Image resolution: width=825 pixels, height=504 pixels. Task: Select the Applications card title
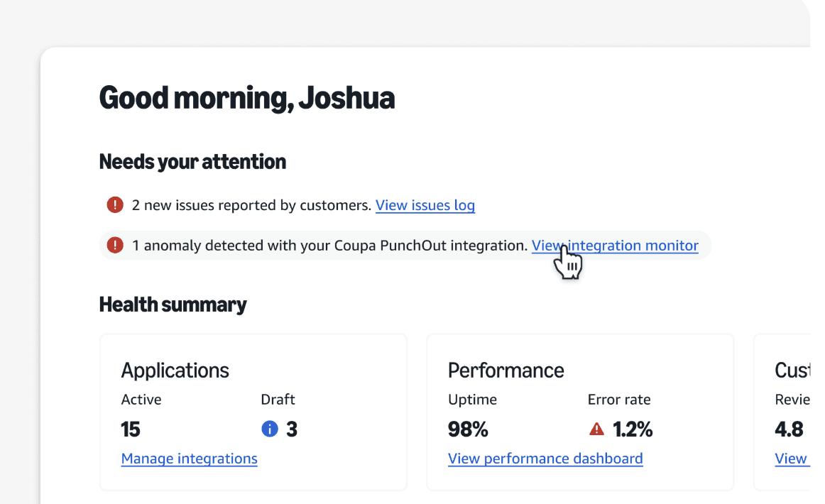[175, 370]
